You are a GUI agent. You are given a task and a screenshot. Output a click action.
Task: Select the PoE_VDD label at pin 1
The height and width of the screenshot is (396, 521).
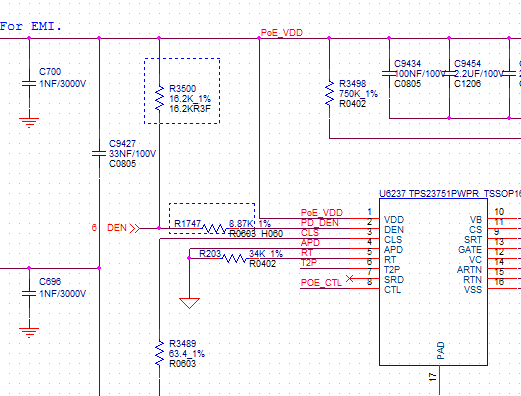tap(322, 213)
